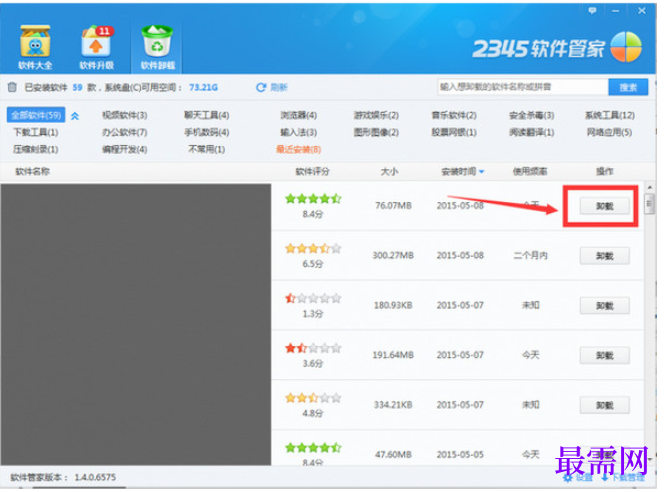Select 压缩刻录(1) category
Screen dimensions: 667x492
[36, 149]
